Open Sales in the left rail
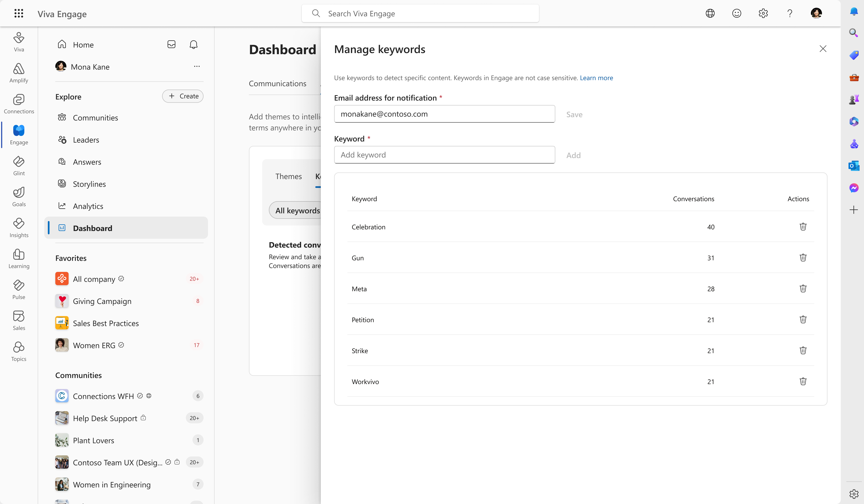864x504 pixels. point(19,321)
